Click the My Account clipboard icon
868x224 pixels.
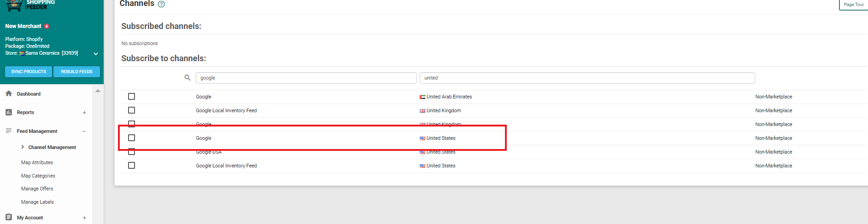point(8,217)
